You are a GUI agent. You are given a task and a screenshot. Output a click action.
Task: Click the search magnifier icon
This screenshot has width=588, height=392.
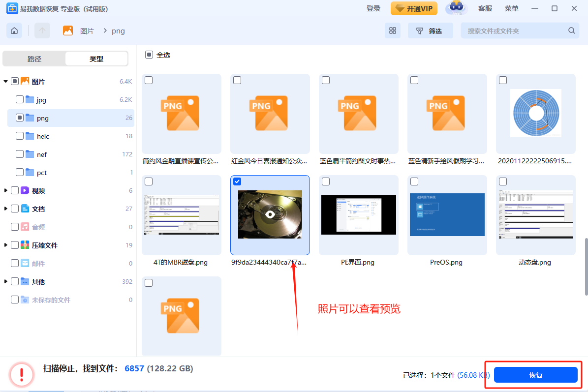(571, 30)
